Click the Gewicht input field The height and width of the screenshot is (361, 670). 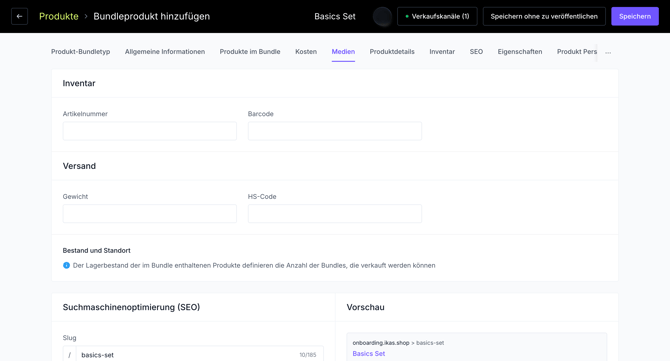150,214
